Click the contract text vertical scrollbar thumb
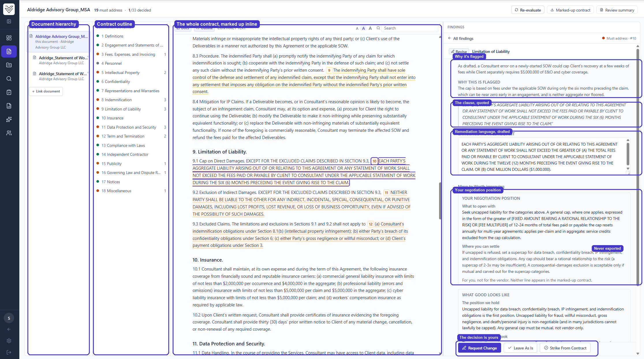Viewport: 644px width, 359px height. coord(440,201)
